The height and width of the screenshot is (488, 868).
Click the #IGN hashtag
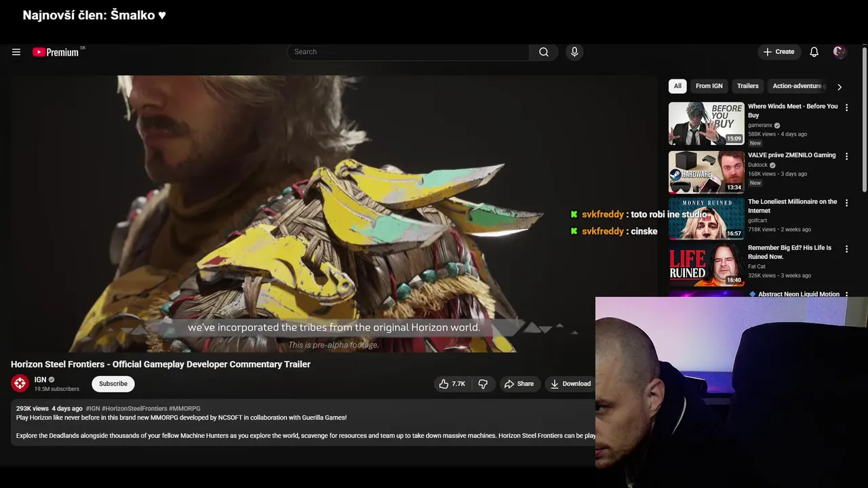pos(93,409)
